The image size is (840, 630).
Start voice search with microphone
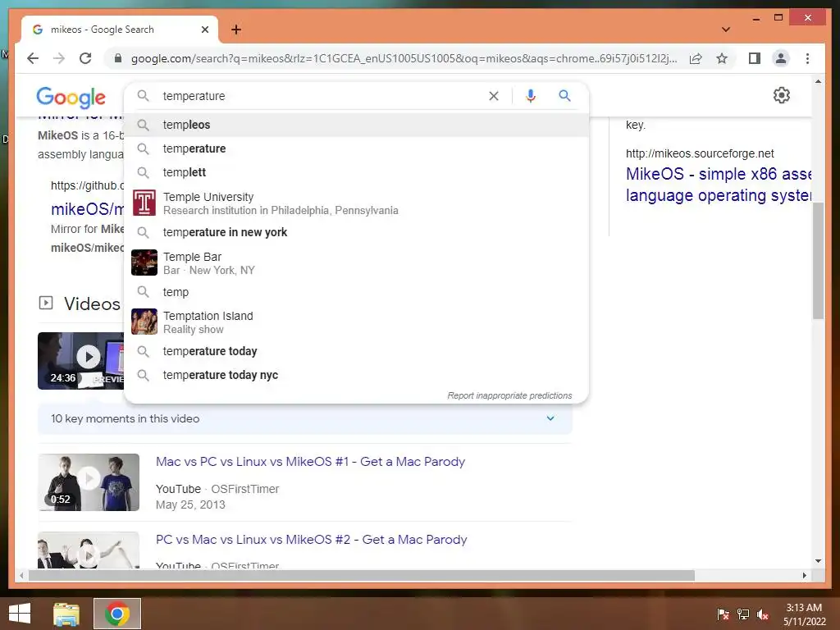(531, 96)
